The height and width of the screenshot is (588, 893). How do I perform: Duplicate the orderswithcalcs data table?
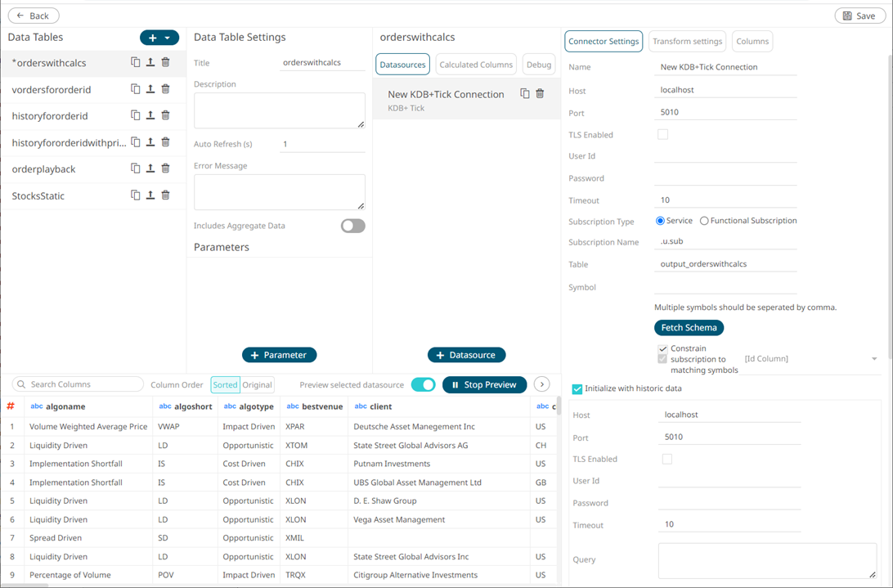(x=136, y=62)
